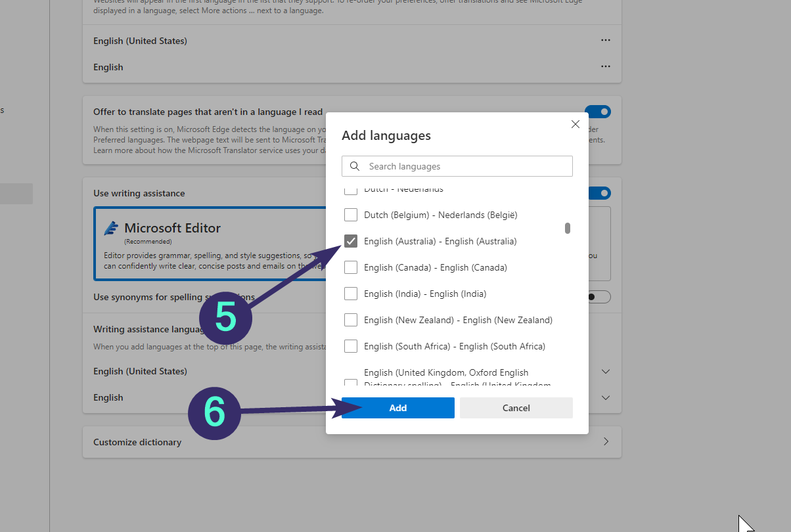Open More actions for English (United States)
This screenshot has width=791, height=532.
[605, 41]
